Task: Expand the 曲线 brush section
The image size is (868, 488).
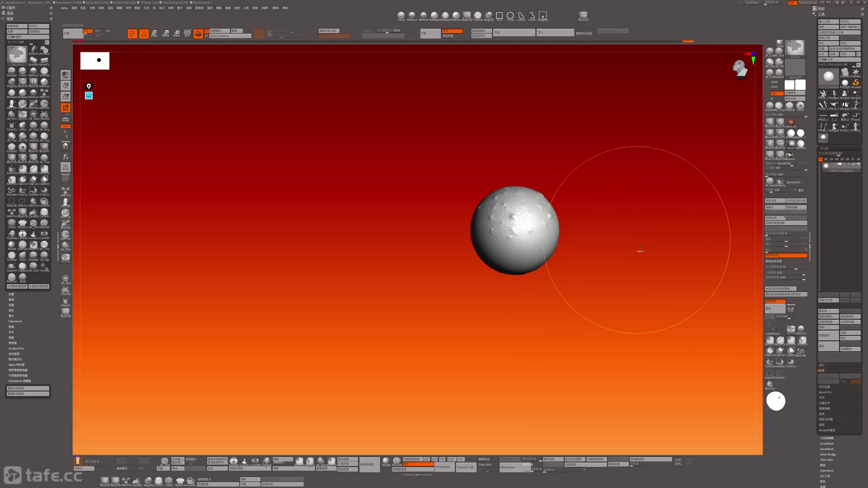Action: [x=11, y=300]
